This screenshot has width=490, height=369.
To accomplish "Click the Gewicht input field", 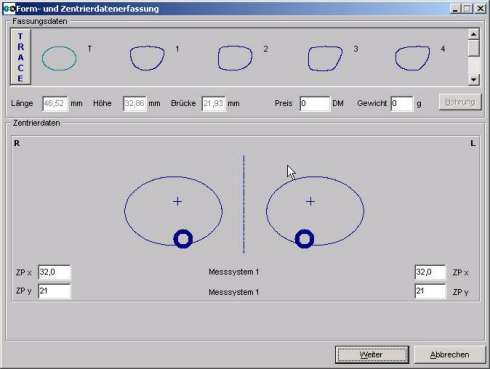I will click(x=402, y=104).
